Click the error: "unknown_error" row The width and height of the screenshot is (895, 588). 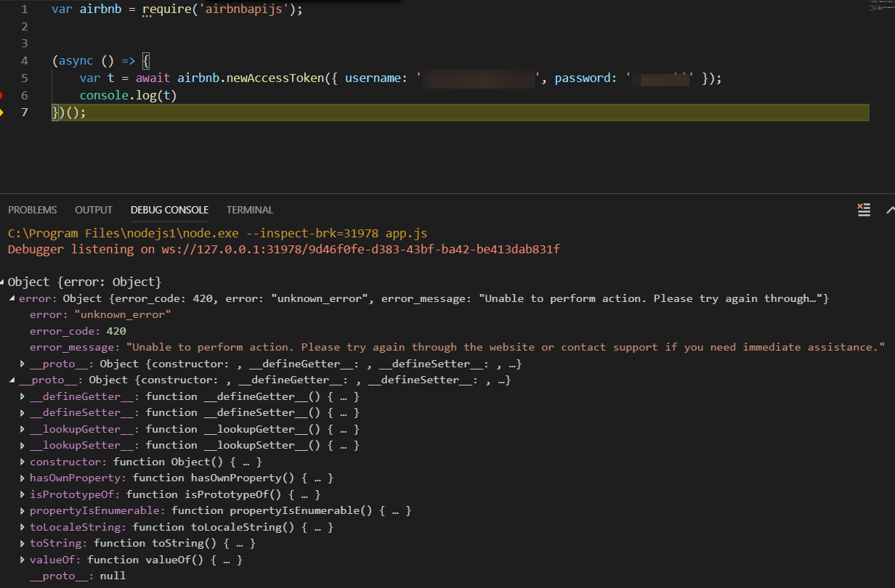(100, 315)
